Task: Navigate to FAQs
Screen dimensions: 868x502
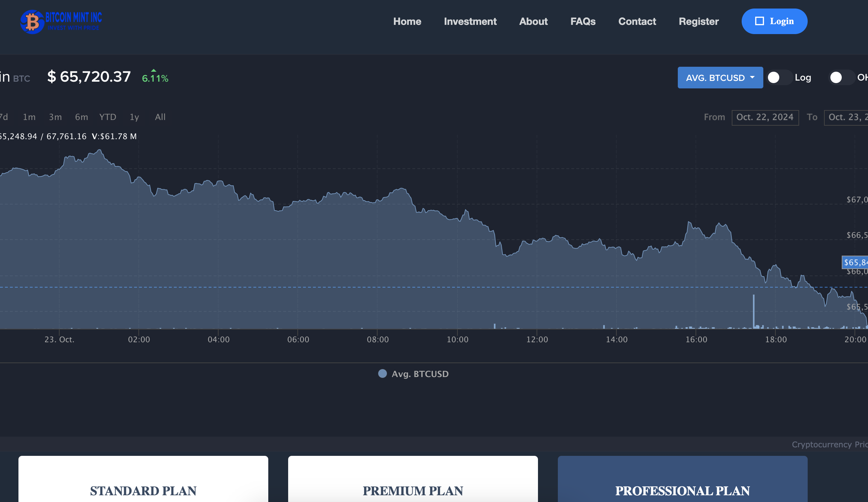Action: pyautogui.click(x=583, y=21)
